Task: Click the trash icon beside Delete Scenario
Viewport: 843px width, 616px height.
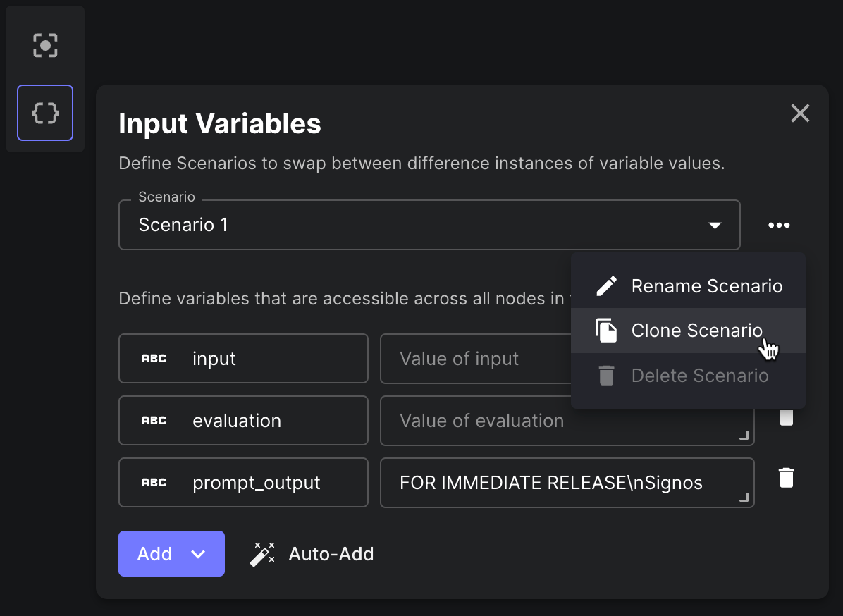Action: [605, 376]
